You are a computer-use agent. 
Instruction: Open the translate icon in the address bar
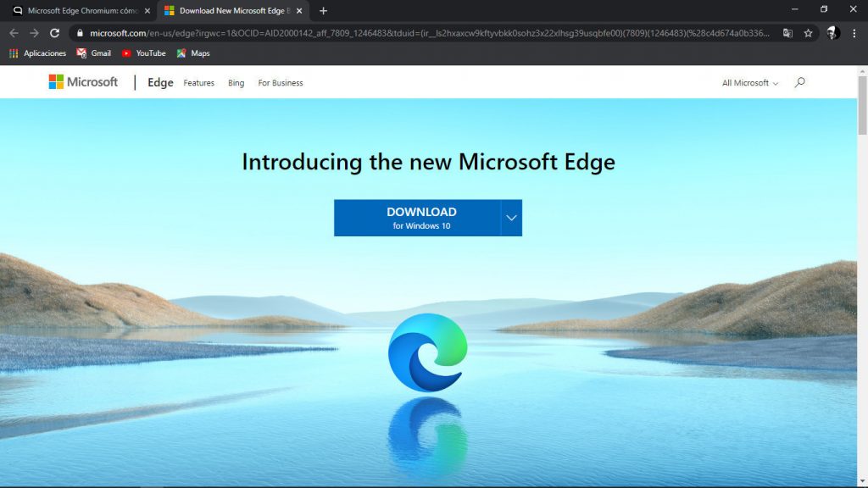click(x=788, y=32)
